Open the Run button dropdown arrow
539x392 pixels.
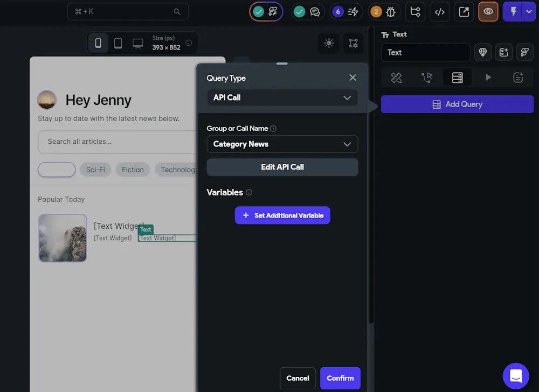(x=529, y=12)
